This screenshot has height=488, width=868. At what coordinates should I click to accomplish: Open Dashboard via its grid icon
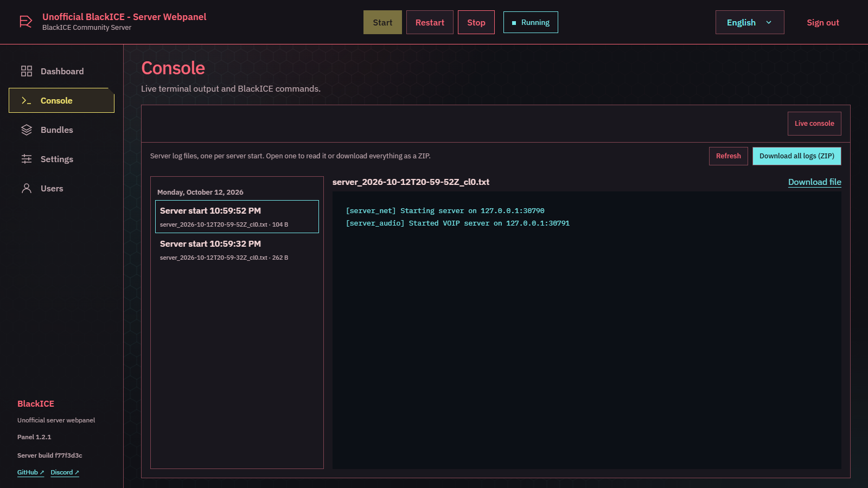[27, 71]
